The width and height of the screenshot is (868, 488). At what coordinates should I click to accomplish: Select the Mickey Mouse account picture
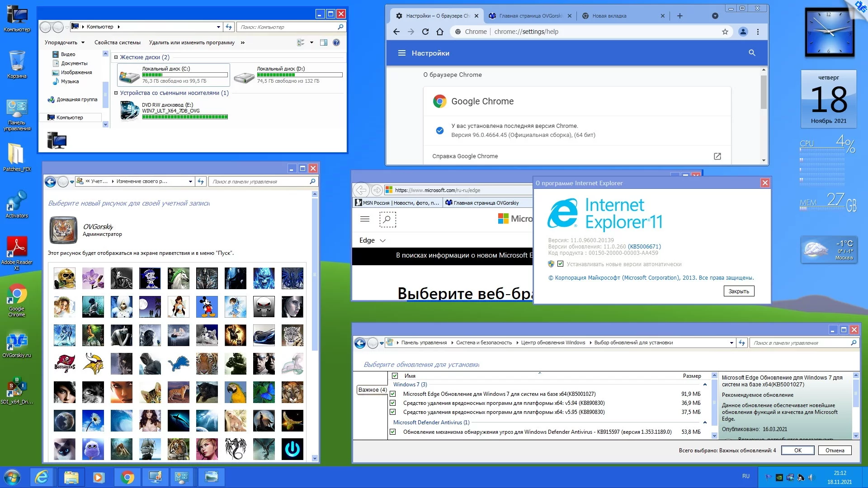coord(207,307)
